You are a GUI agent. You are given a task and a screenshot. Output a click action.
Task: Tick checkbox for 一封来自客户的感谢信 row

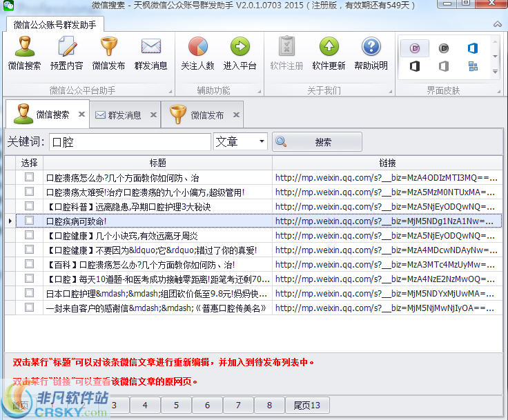pos(29,308)
